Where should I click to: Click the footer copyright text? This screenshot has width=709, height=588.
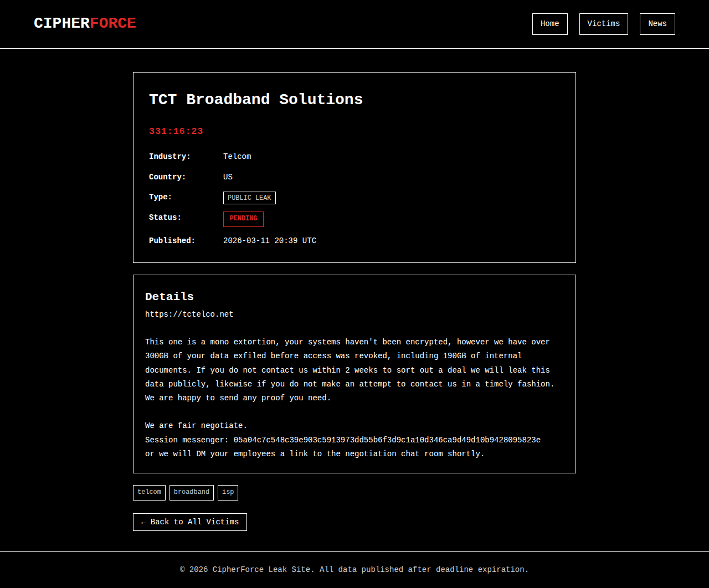[354, 570]
